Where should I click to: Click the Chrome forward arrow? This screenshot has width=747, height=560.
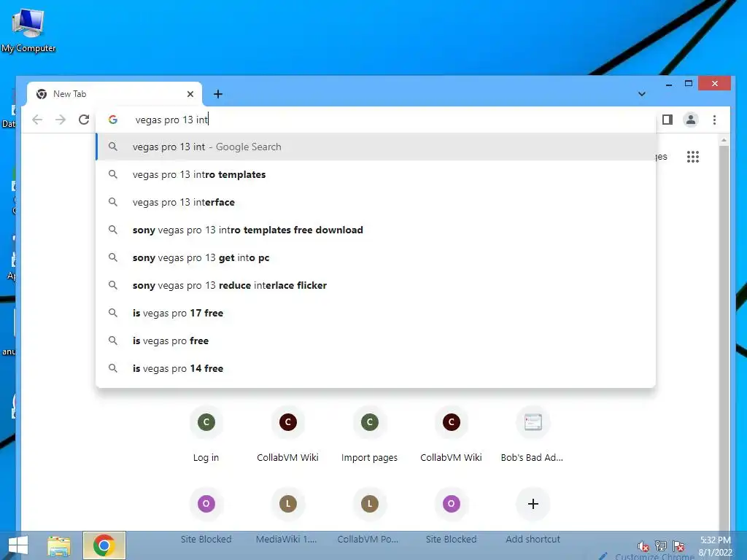point(61,120)
